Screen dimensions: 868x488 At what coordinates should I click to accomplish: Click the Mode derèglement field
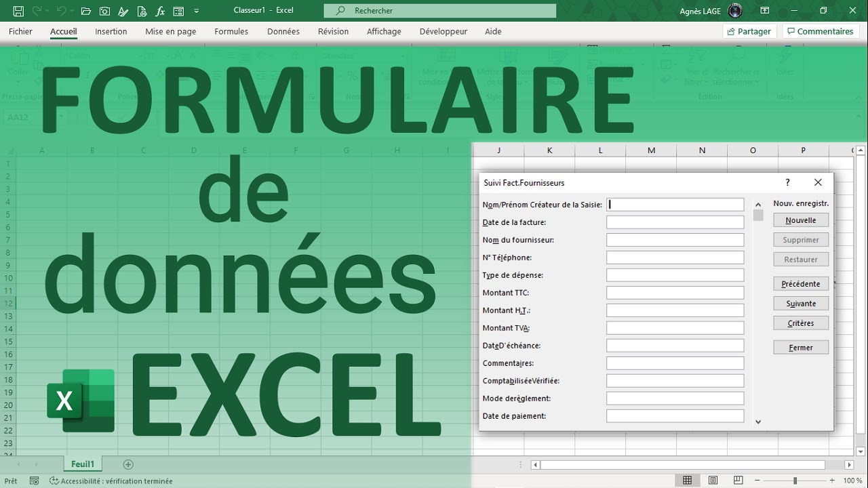coord(675,398)
